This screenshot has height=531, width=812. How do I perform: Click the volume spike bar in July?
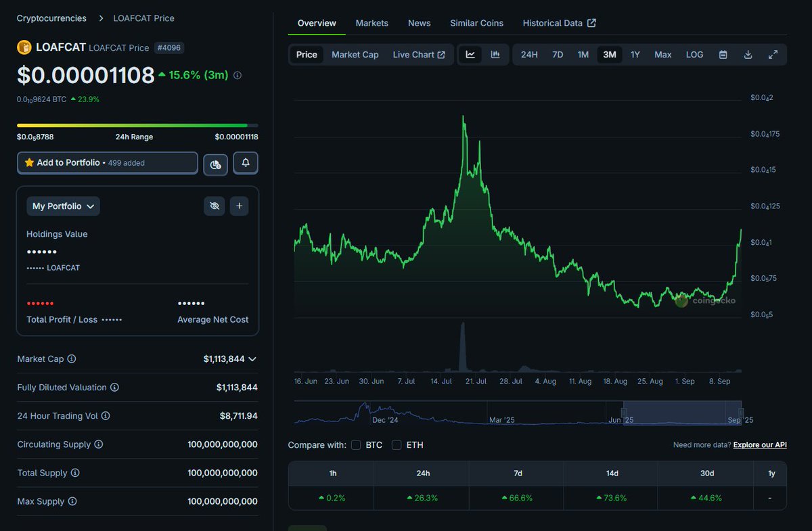point(463,347)
